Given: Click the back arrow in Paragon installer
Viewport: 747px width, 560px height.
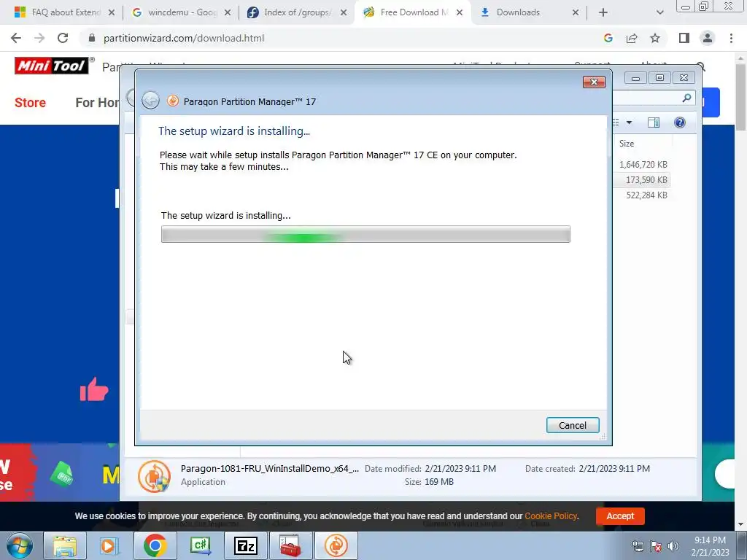Looking at the screenshot, I should pyautogui.click(x=150, y=101).
